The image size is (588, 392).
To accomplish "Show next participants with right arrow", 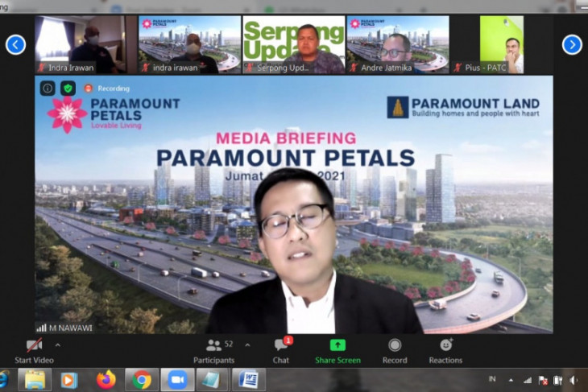I will 572,44.
